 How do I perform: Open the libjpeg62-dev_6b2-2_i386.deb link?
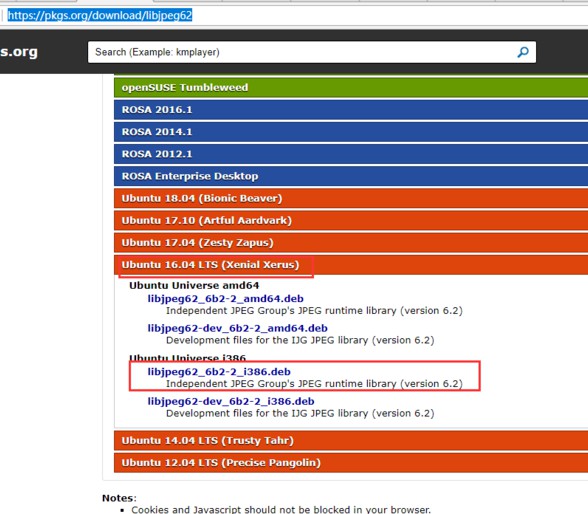click(231, 401)
